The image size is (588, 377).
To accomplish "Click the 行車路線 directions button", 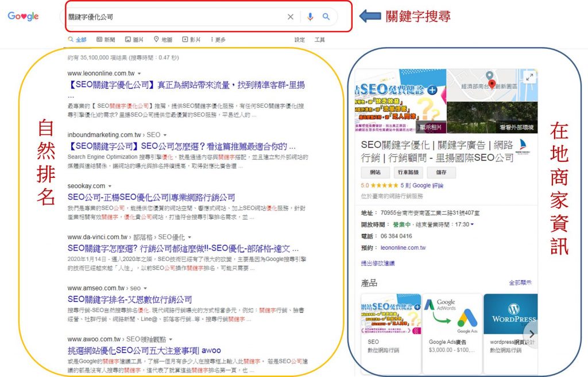I will point(408,173).
